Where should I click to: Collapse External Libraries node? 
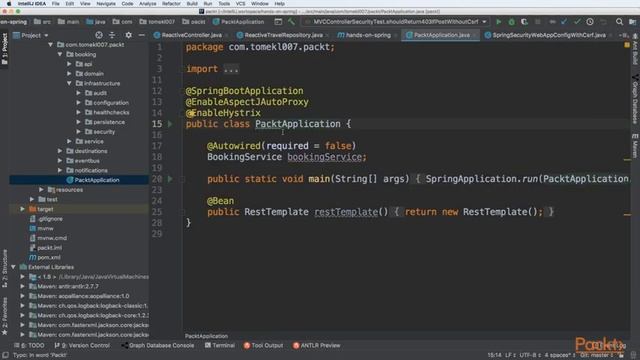click(x=13, y=267)
